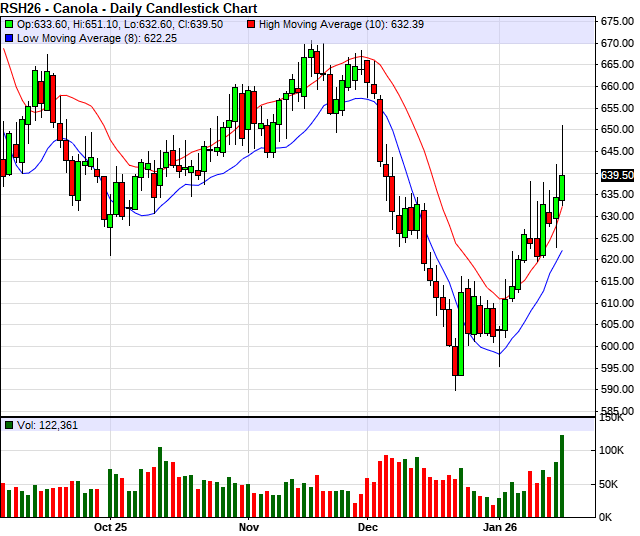
Task: Click the green Vol legend square
Action: coord(9,425)
